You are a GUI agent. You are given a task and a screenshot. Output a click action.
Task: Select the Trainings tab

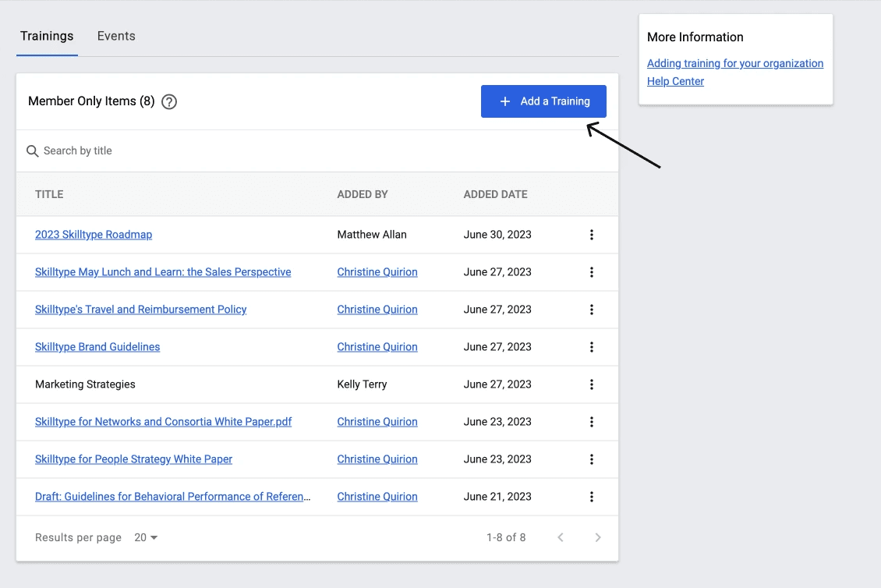coord(47,36)
